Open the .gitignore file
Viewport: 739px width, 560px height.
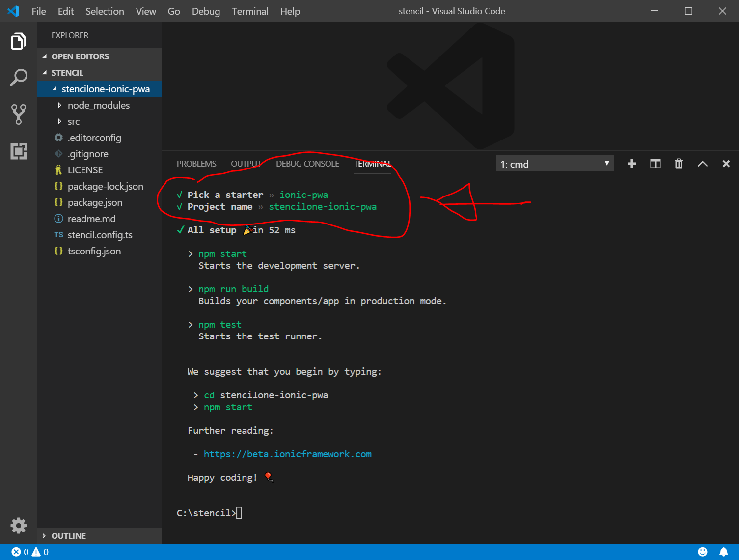click(x=99, y=154)
